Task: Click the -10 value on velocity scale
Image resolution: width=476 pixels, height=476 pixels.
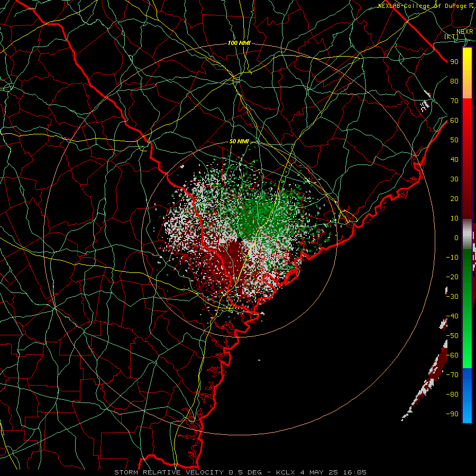Action: pos(452,258)
